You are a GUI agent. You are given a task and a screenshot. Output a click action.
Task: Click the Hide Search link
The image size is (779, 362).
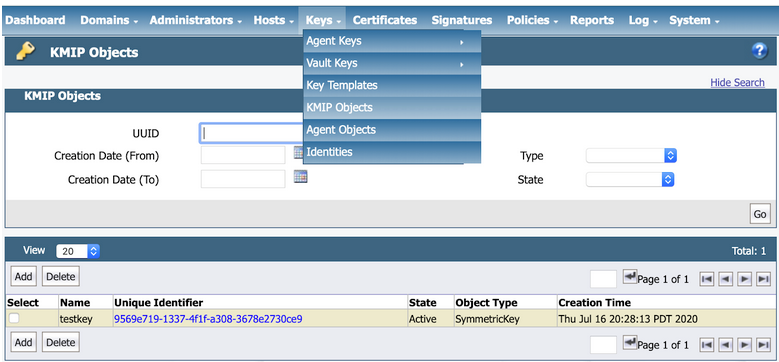tap(737, 82)
